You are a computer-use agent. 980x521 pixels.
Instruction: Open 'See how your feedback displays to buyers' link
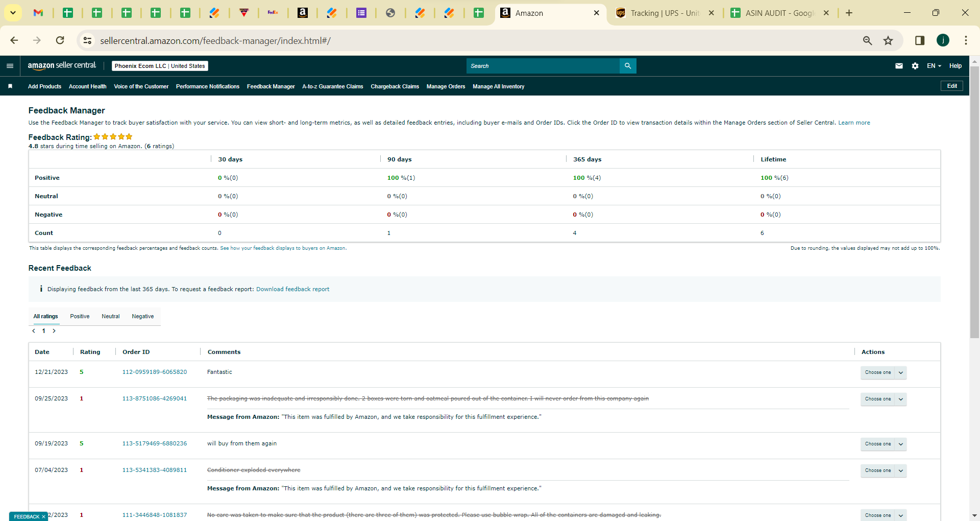tap(283, 248)
